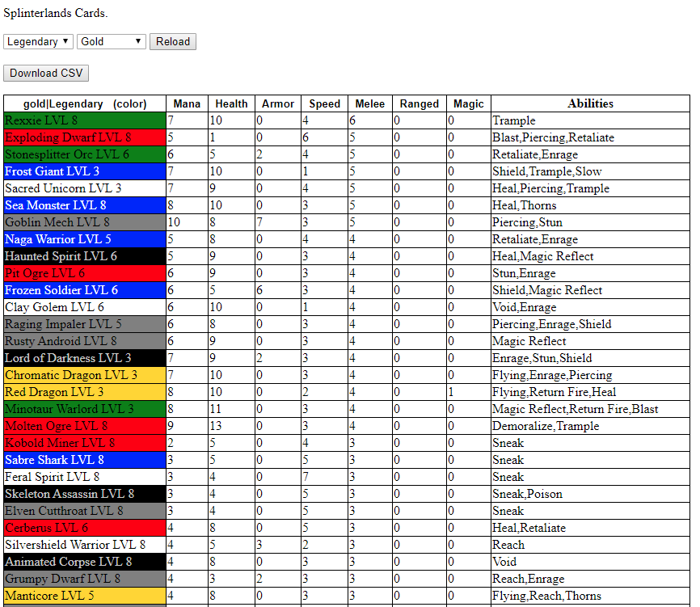Click the Piercing,Stun abilities cell
Image resolution: width=700 pixels, height=607 pixels.
590,222
